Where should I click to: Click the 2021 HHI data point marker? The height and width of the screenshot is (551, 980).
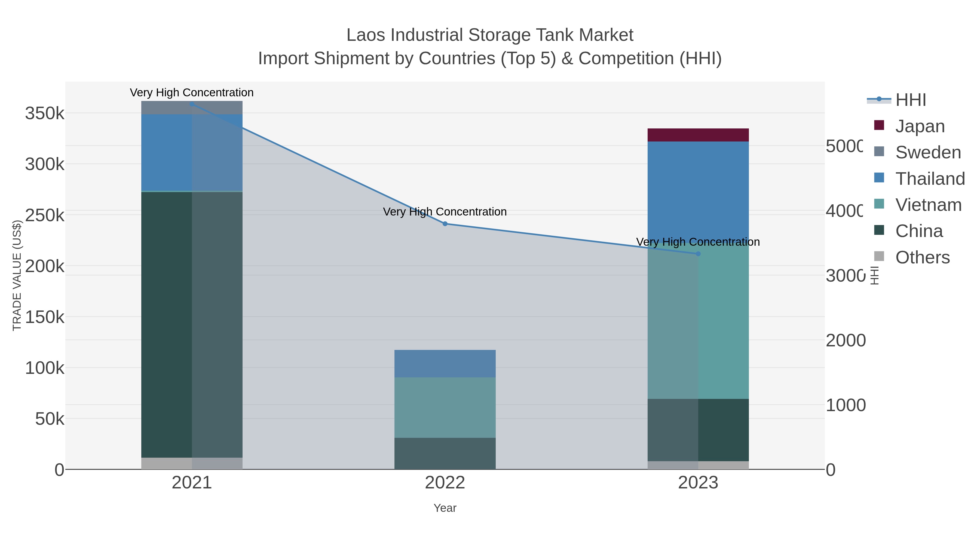tap(192, 104)
